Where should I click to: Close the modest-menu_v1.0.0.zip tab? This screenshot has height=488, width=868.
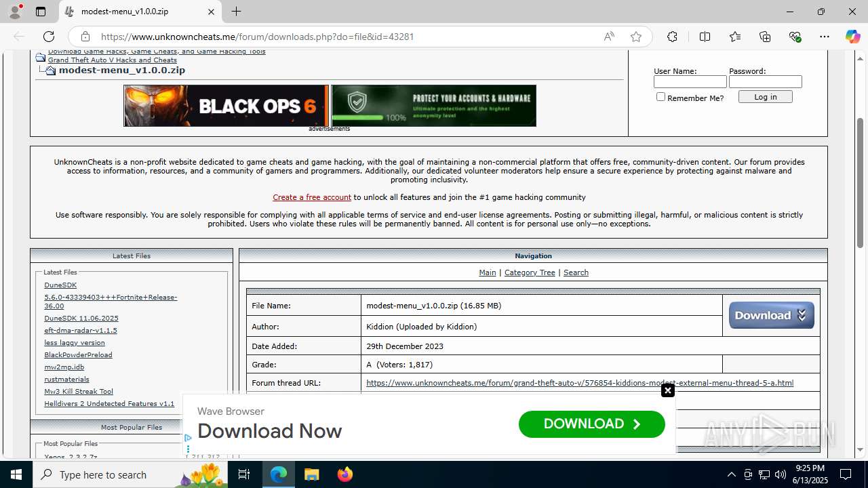coord(211,12)
